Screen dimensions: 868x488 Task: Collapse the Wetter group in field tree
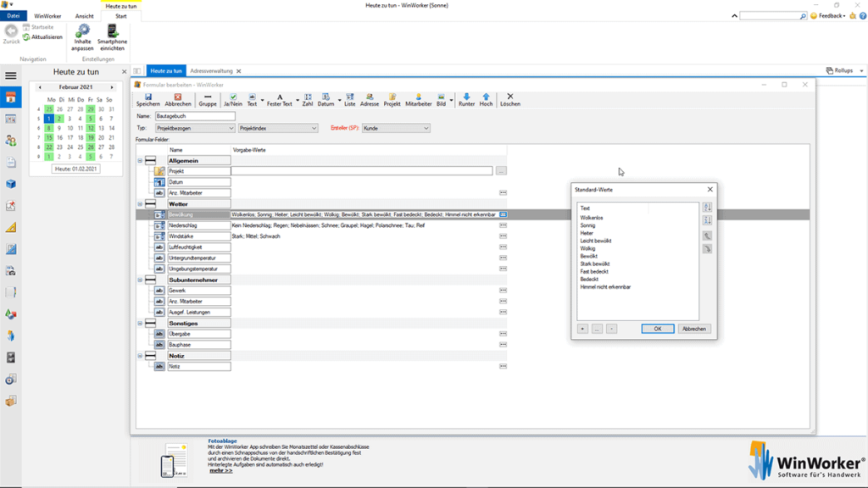coord(140,204)
